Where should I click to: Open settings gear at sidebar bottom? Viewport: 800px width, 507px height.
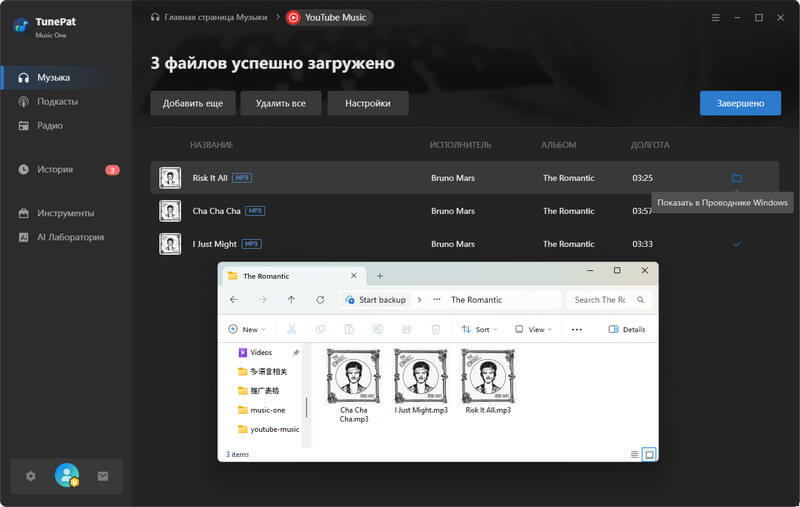pos(31,476)
